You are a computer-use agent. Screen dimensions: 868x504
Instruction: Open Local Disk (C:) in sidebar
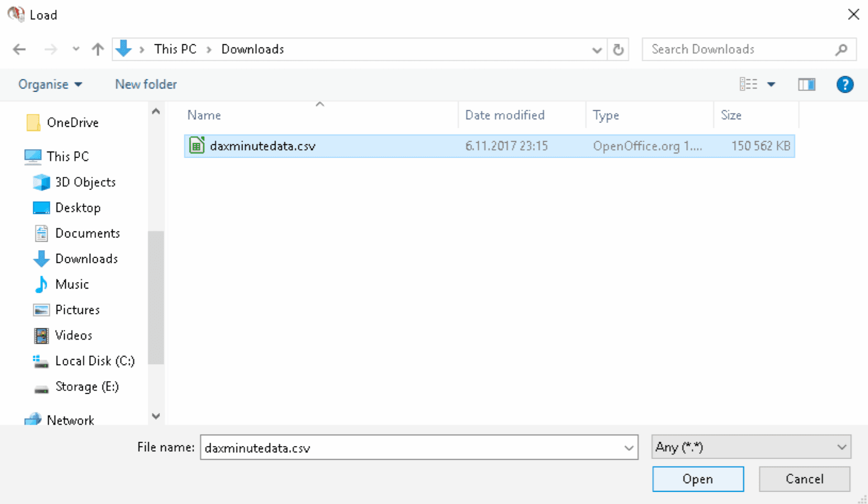(x=95, y=361)
